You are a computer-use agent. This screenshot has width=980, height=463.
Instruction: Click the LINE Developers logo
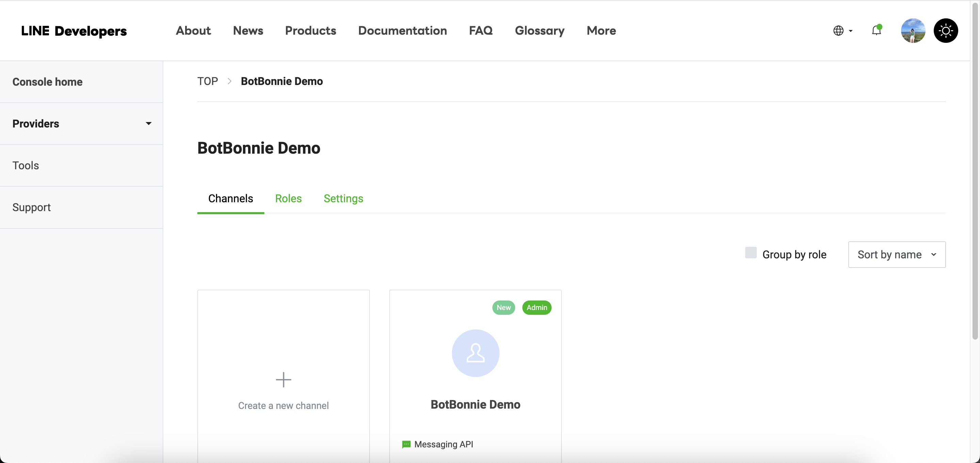coord(74,30)
